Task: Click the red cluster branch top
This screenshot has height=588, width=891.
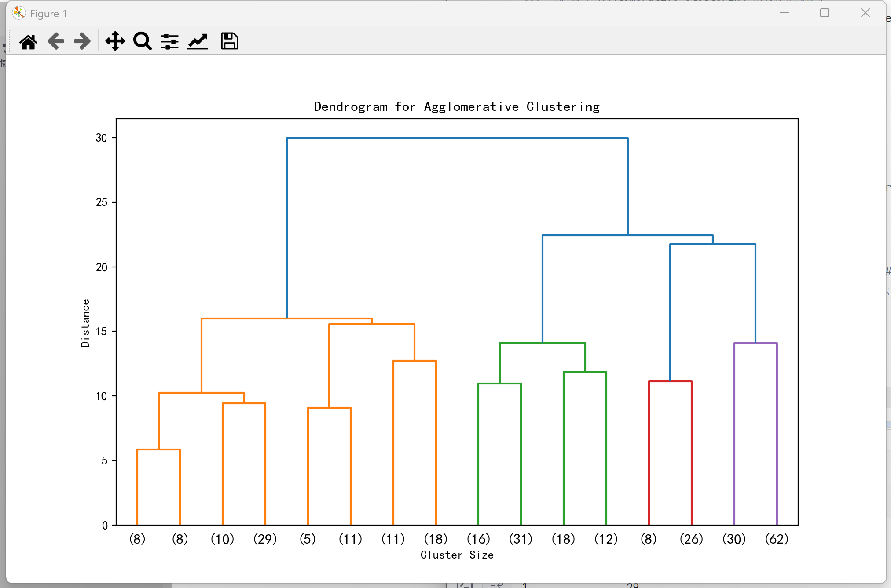Action: (670, 381)
